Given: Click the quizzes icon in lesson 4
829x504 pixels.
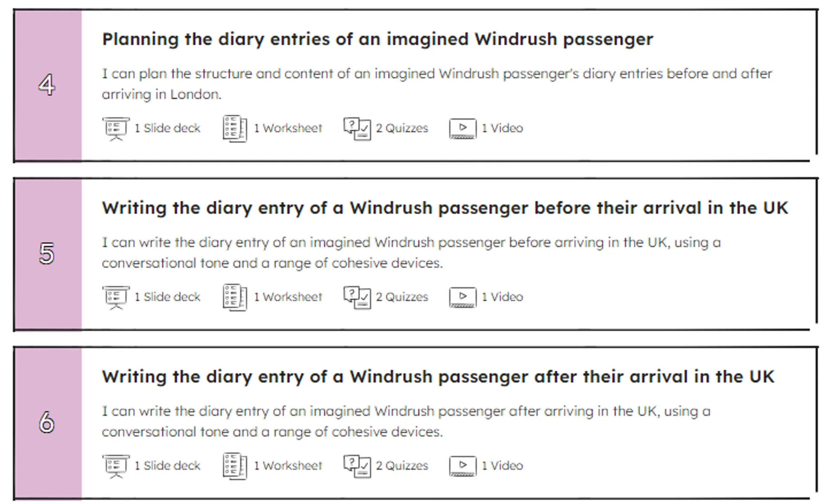Looking at the screenshot, I should point(357,128).
